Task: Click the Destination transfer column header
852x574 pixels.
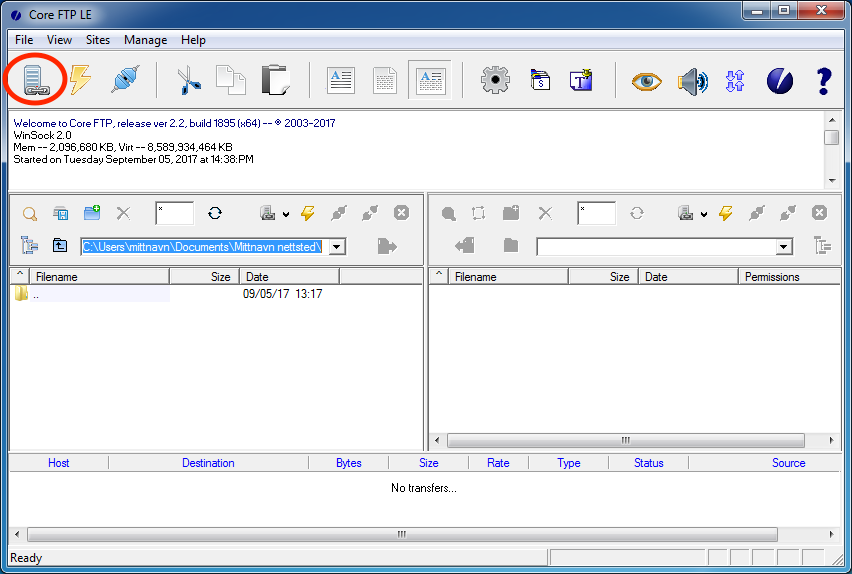Action: click(208, 463)
